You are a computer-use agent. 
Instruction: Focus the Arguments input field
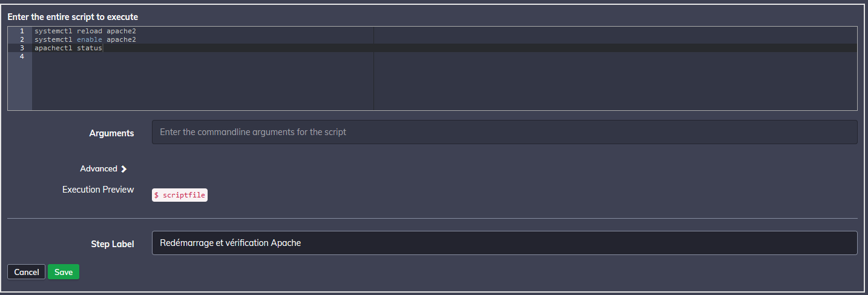[504, 132]
